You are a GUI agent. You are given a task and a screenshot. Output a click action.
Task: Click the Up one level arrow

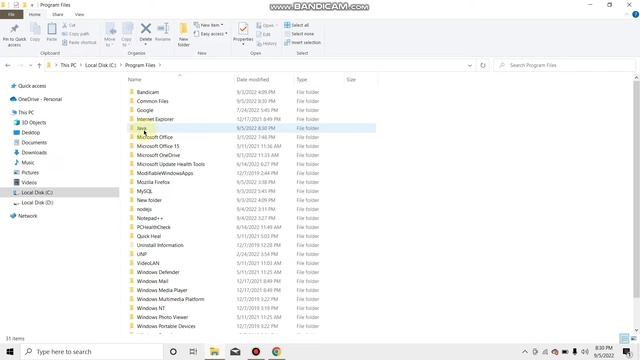39,65
